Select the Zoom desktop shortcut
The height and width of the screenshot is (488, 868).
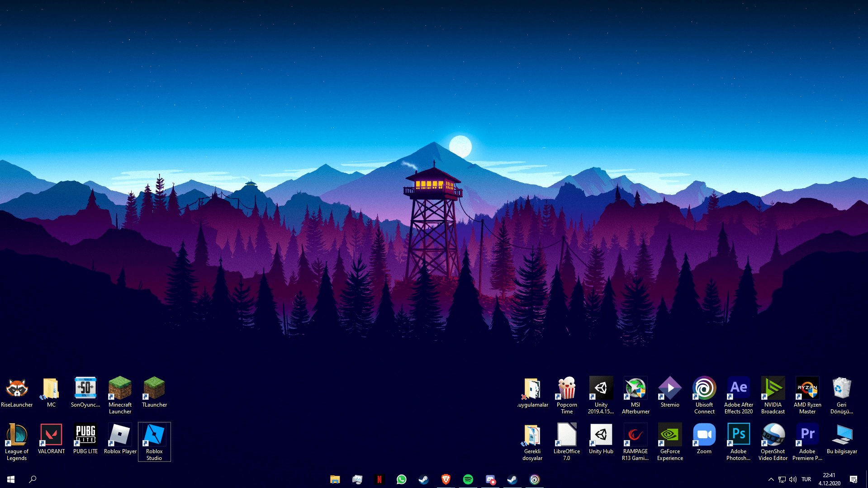click(704, 439)
